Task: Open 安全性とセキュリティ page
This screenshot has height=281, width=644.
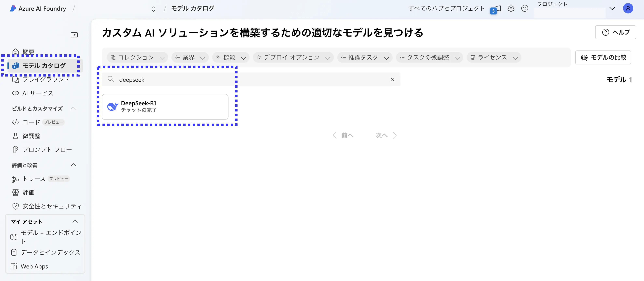Action: click(47, 206)
